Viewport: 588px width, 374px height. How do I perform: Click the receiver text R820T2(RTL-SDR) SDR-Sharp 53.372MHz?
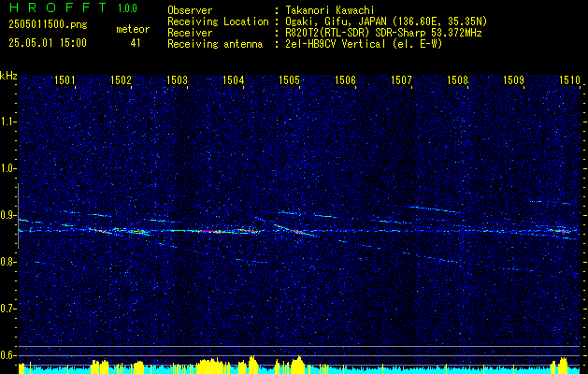click(381, 33)
